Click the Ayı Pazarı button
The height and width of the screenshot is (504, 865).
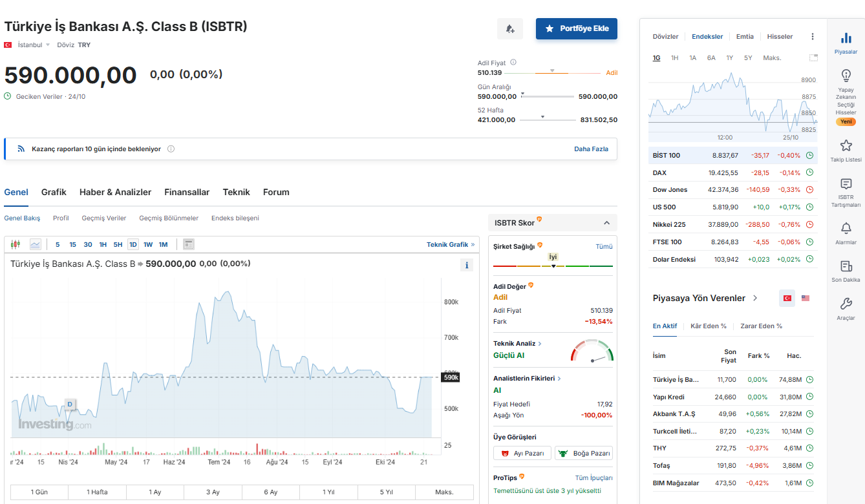tap(522, 453)
